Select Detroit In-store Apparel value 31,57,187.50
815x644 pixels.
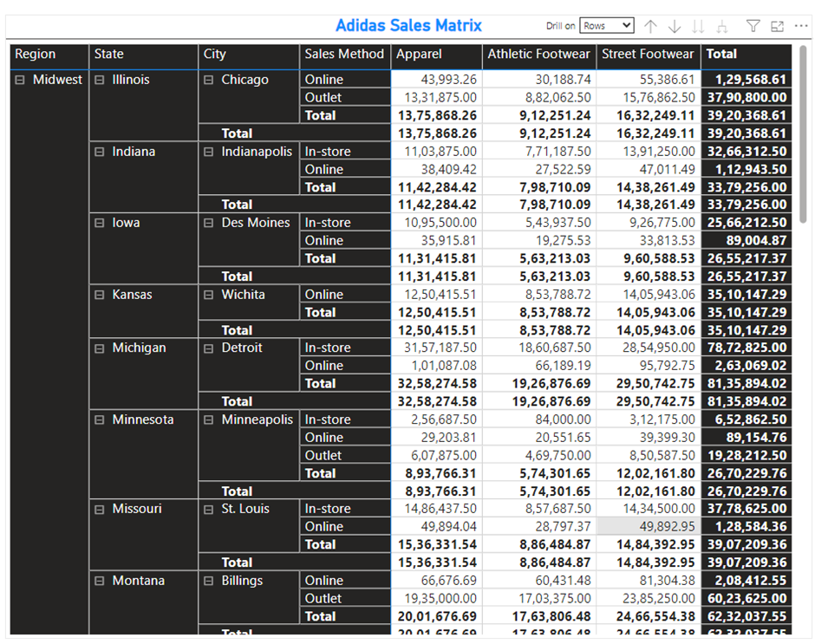437,348
